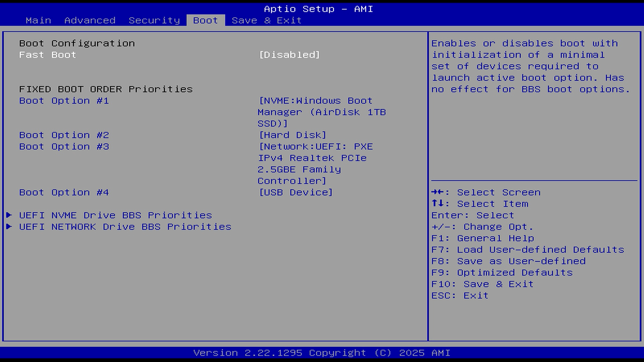This screenshot has width=644, height=362.
Task: Change Boot Option #2 Hard Disk value
Action: [292, 135]
